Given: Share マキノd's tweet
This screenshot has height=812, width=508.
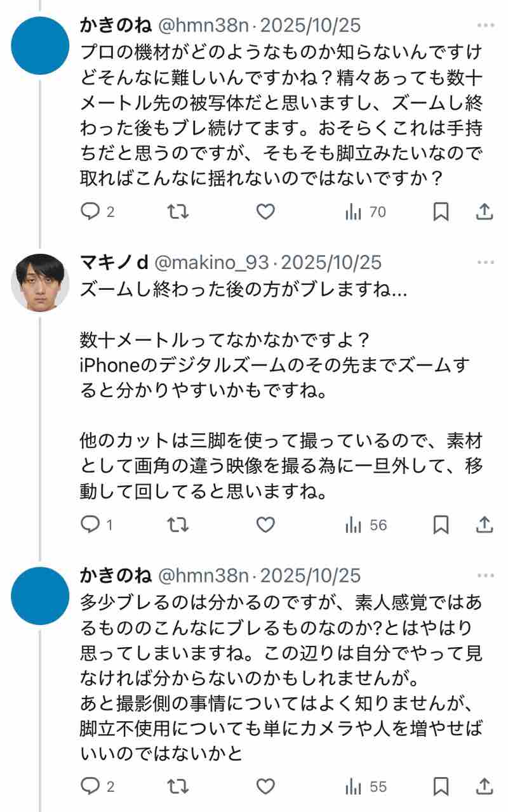Looking at the screenshot, I should tap(485, 525).
